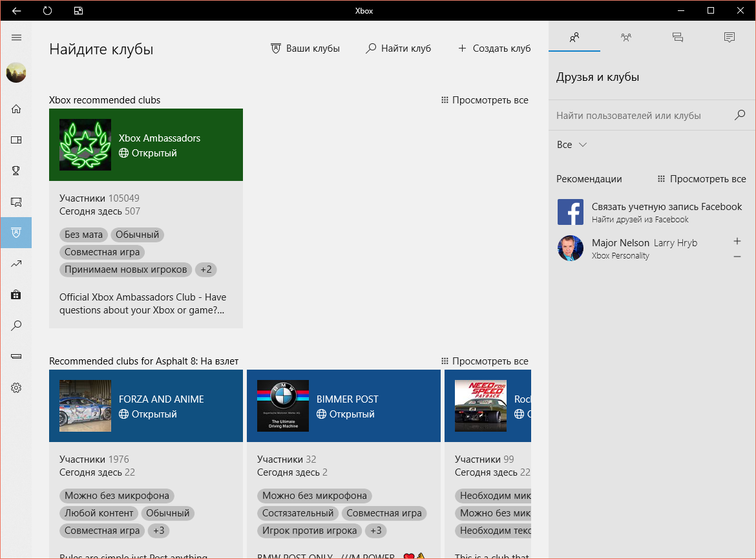Switch to Activity alerts tab icon
Screen dimensions: 756x559
click(729, 37)
